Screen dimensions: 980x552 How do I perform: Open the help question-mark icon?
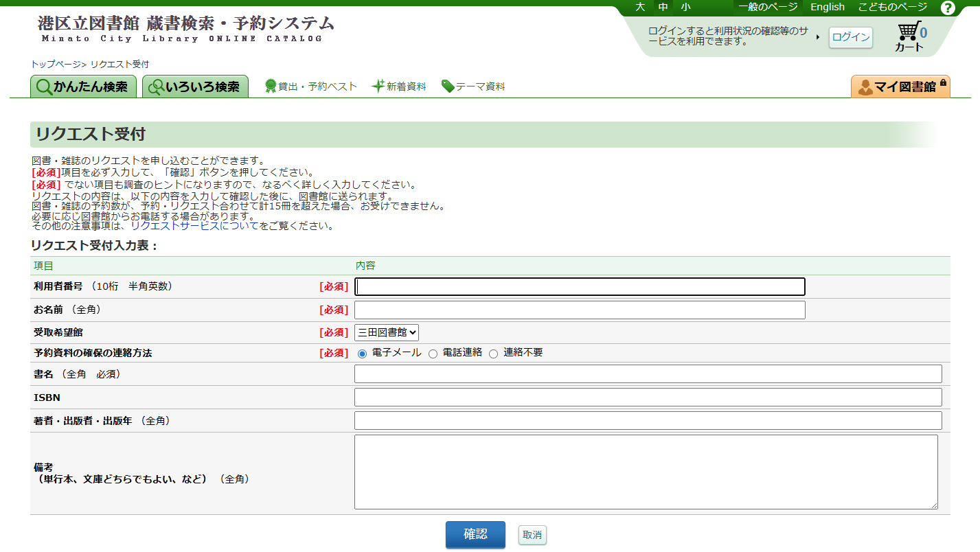pyautogui.click(x=949, y=8)
